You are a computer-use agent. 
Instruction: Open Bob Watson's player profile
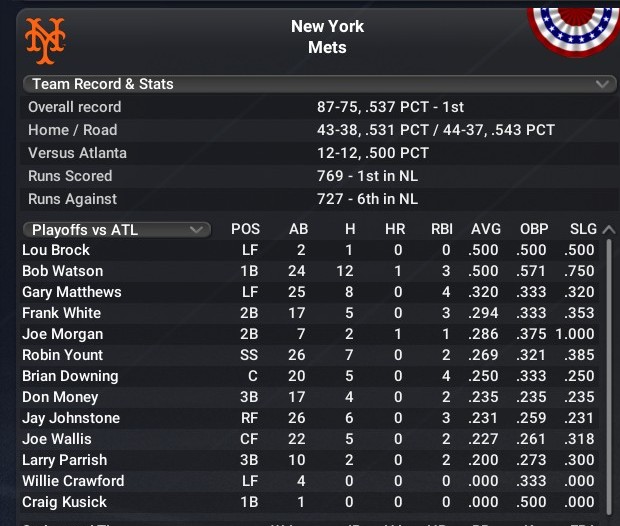click(x=62, y=271)
